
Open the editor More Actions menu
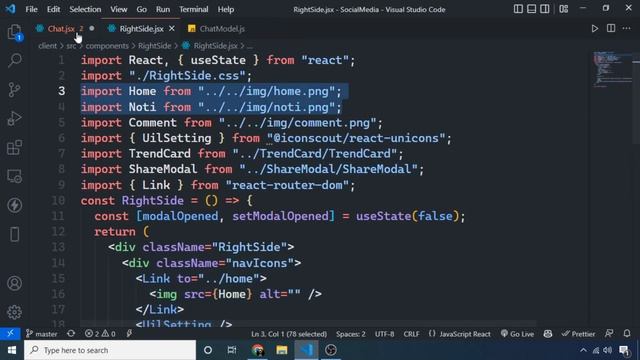[627, 29]
